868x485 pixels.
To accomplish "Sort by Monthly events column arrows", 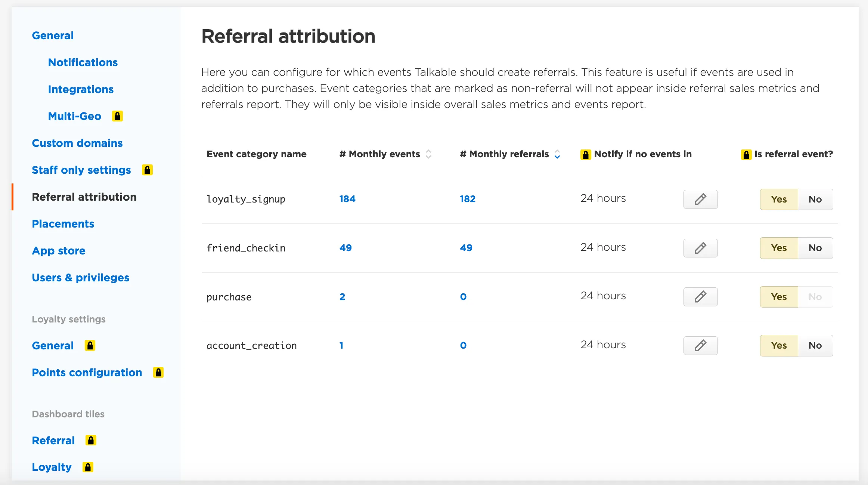I will coord(428,154).
